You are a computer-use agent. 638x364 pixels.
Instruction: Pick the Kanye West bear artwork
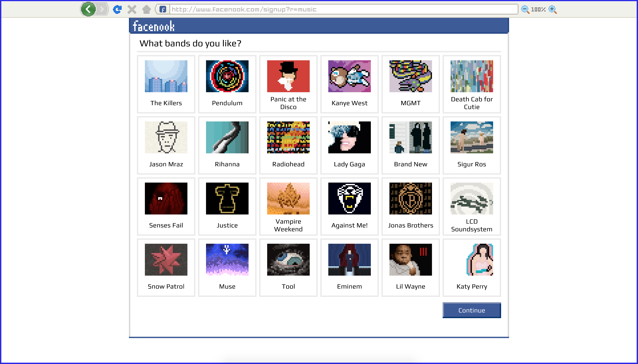(350, 76)
